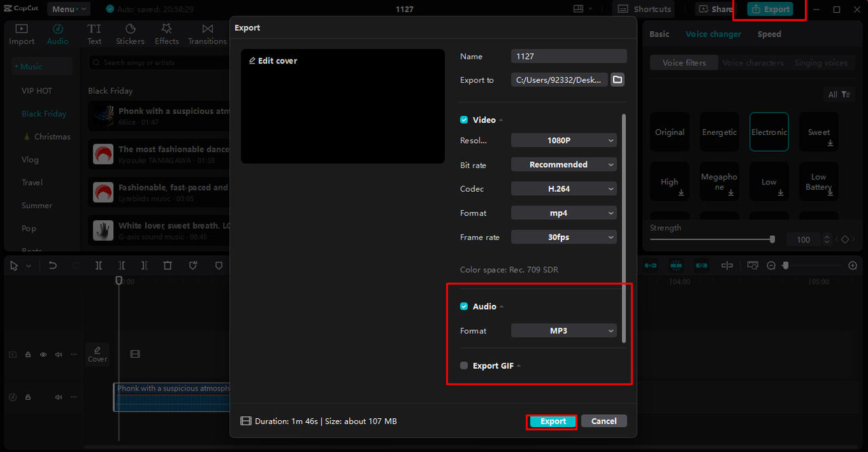Toggle video track visibility eye
The image size is (868, 452).
[x=43, y=354]
